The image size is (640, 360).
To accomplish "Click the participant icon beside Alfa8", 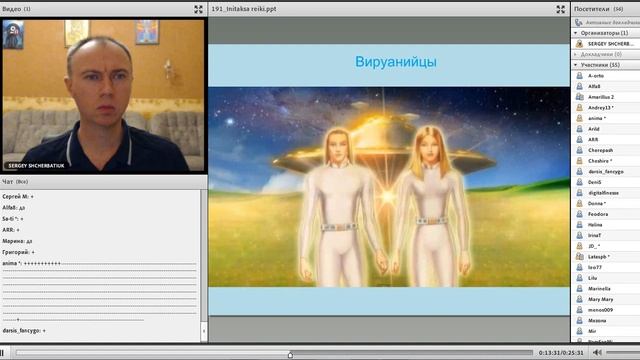I will click(x=579, y=86).
